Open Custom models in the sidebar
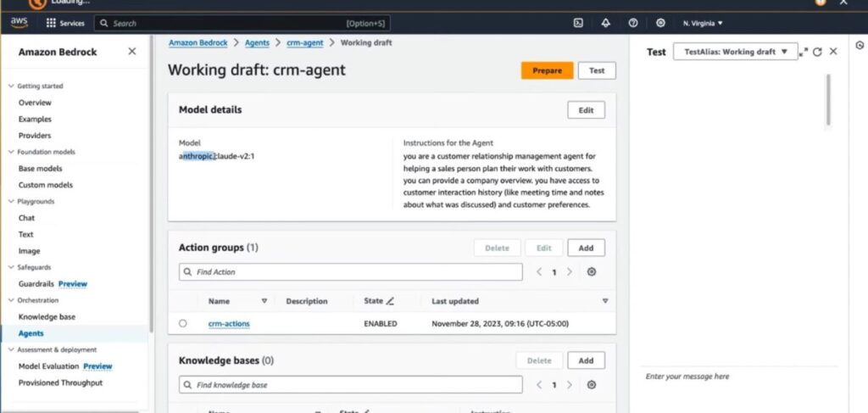This screenshot has width=868, height=413. [46, 185]
